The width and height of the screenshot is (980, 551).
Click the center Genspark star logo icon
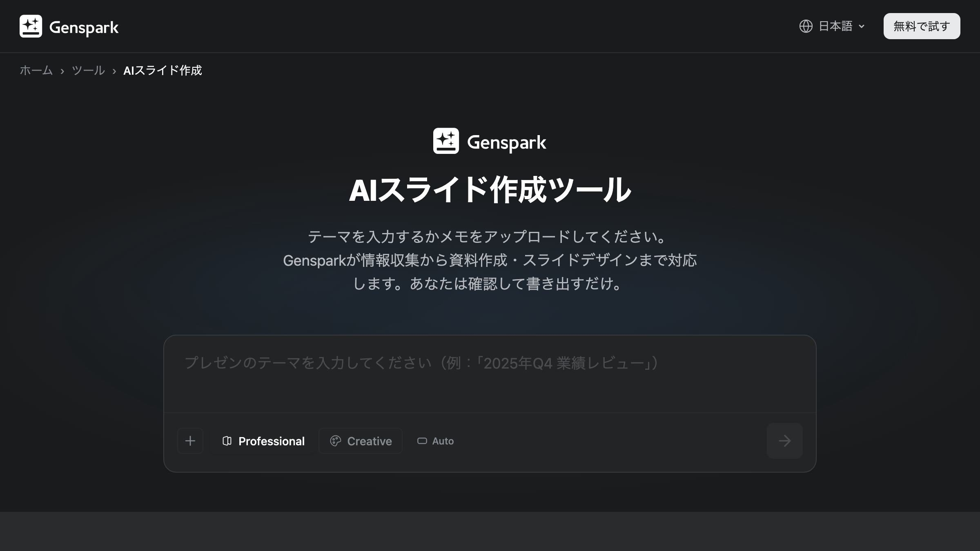tap(446, 141)
